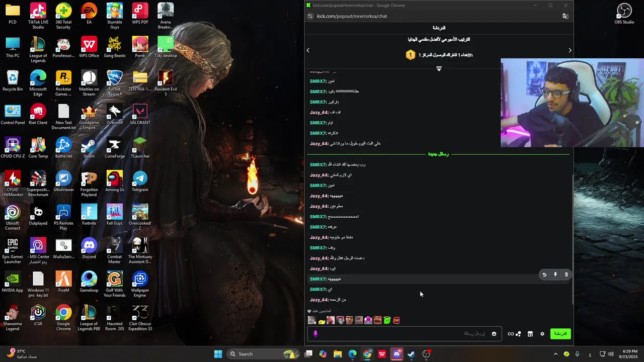Pin the highlighted SMRX7 message

[x=555, y=275]
